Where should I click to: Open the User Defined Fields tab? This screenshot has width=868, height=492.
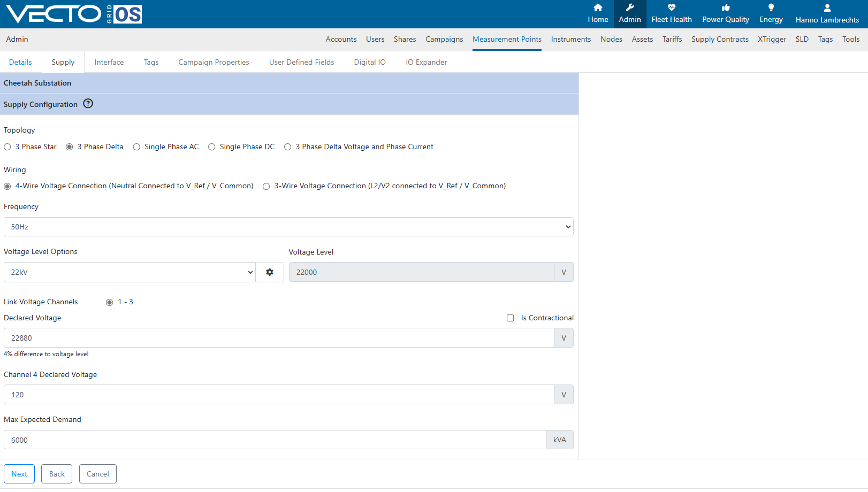301,62
